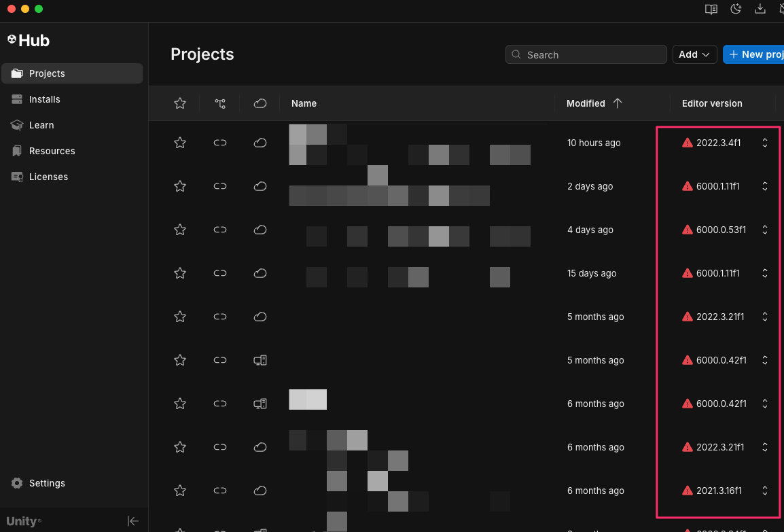
Task: Open cloud project options on the second row
Action: click(x=260, y=186)
